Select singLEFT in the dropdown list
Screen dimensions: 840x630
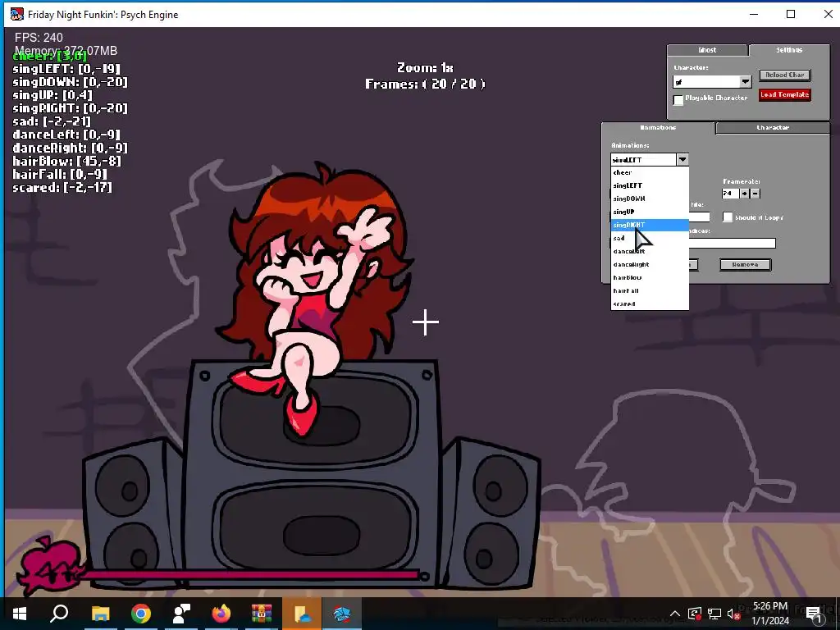(x=650, y=185)
